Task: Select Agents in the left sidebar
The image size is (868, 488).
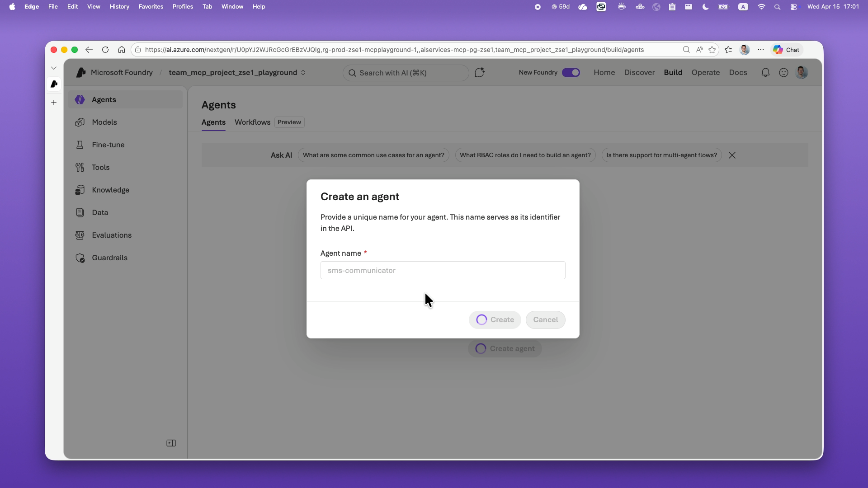Action: point(104,99)
